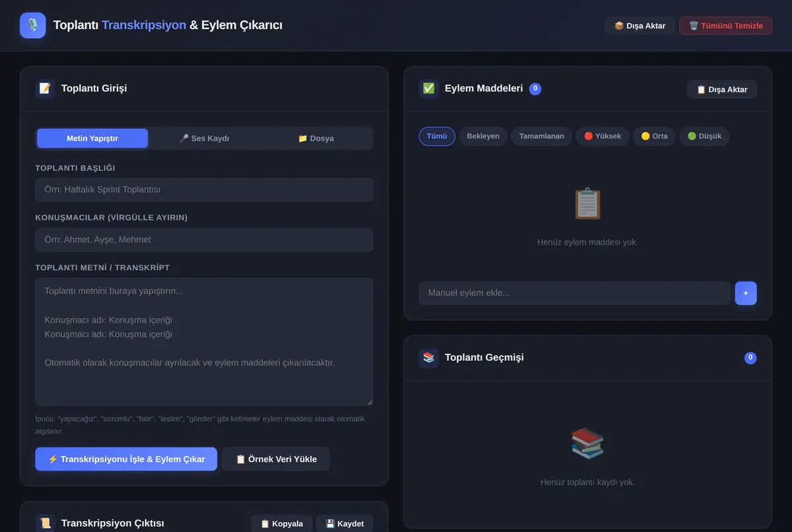This screenshot has height=532, width=792.
Task: Click the clipboard icon above 'Henüz eylem maddesi yok'
Action: 587,204
